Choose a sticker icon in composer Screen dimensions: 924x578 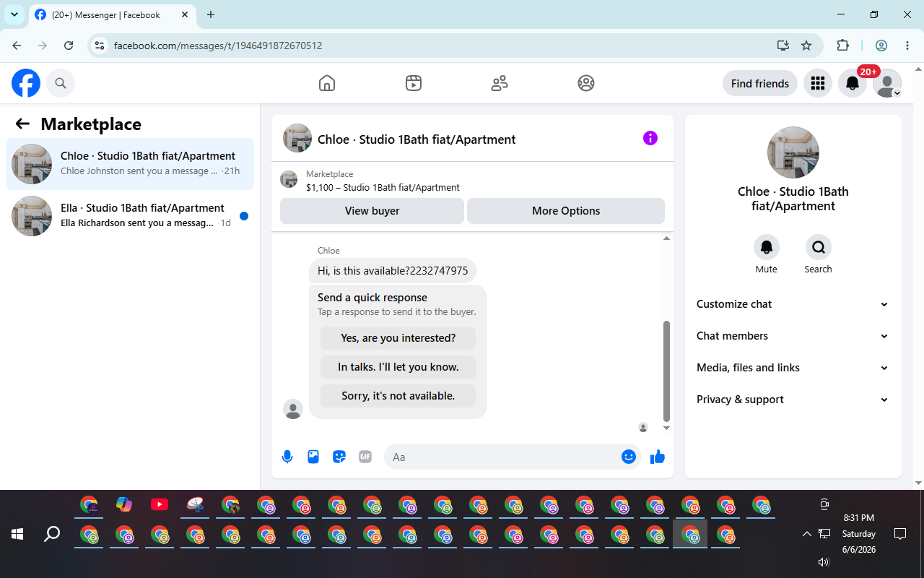pos(339,457)
